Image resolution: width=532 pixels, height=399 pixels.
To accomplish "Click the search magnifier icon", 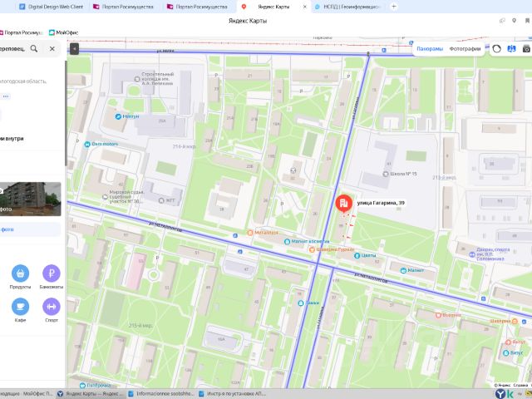I will 34,48.
